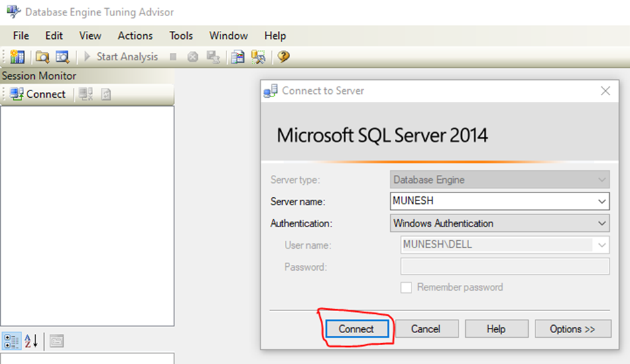Open the Property Pages icon

[x=57, y=341]
